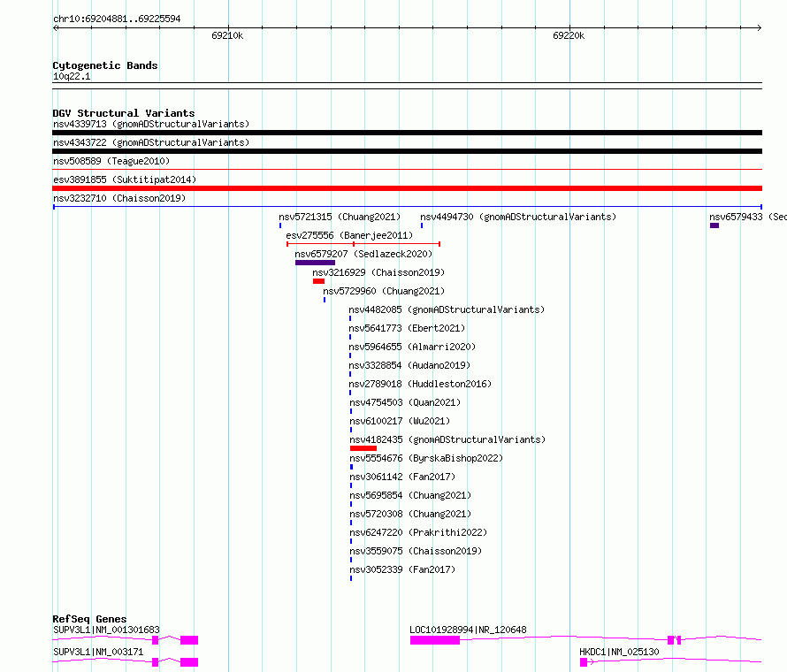The width and height of the screenshot is (787, 672).
Task: Select variant label nsv508589 (Teague2010)
Action: 111,161
